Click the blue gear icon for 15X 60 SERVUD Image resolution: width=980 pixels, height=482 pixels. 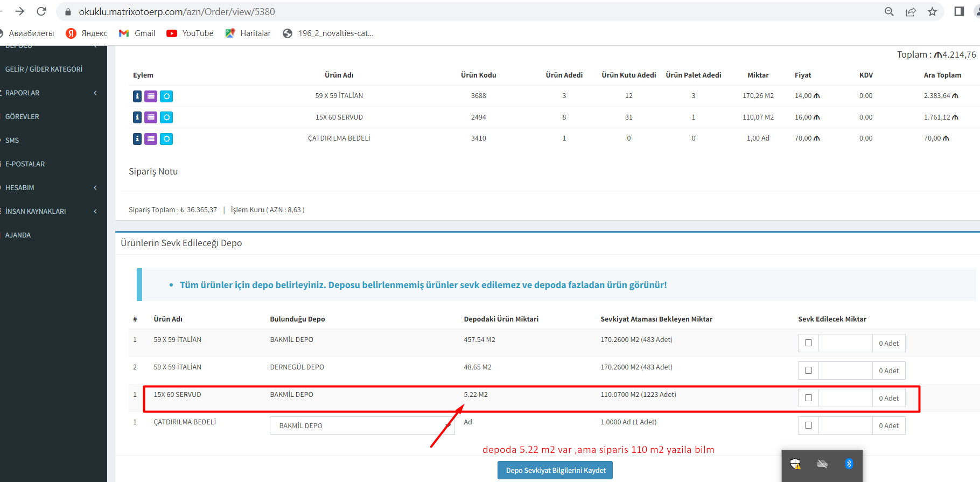(167, 117)
